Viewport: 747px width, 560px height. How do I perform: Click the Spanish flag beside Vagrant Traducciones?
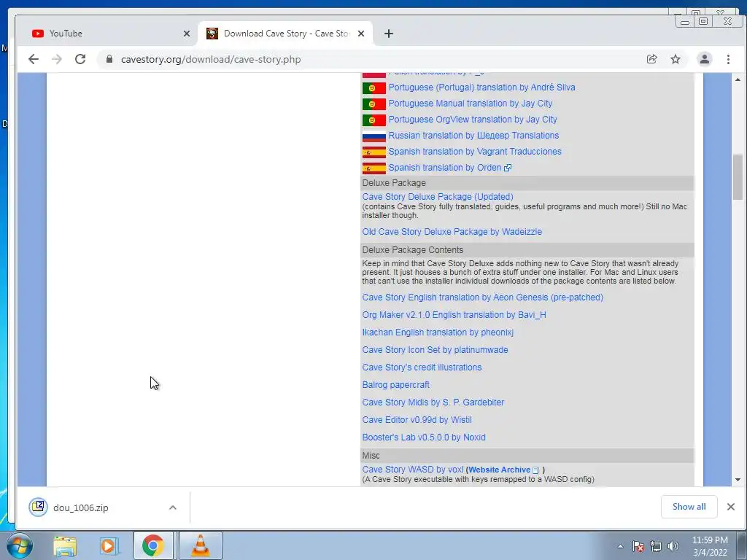click(374, 152)
